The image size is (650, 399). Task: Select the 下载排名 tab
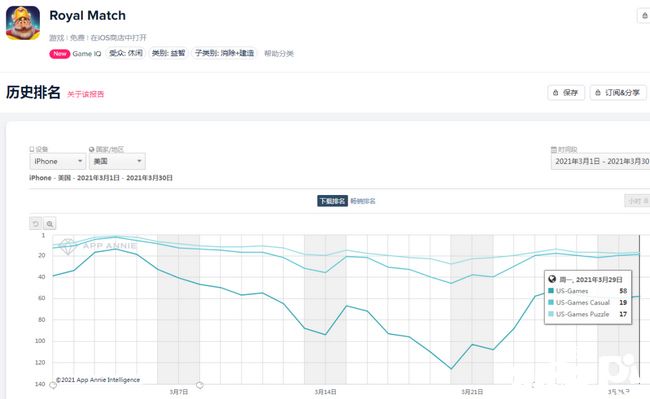[x=332, y=201]
